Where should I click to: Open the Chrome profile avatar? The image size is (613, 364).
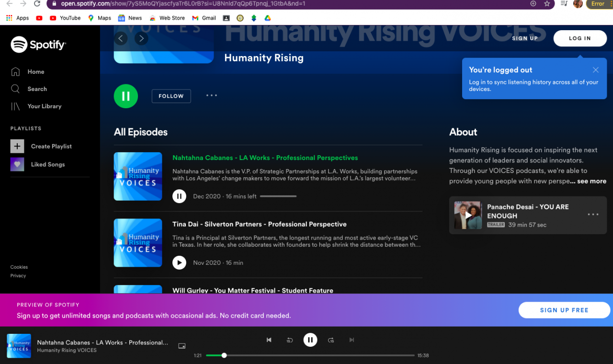(x=578, y=4)
